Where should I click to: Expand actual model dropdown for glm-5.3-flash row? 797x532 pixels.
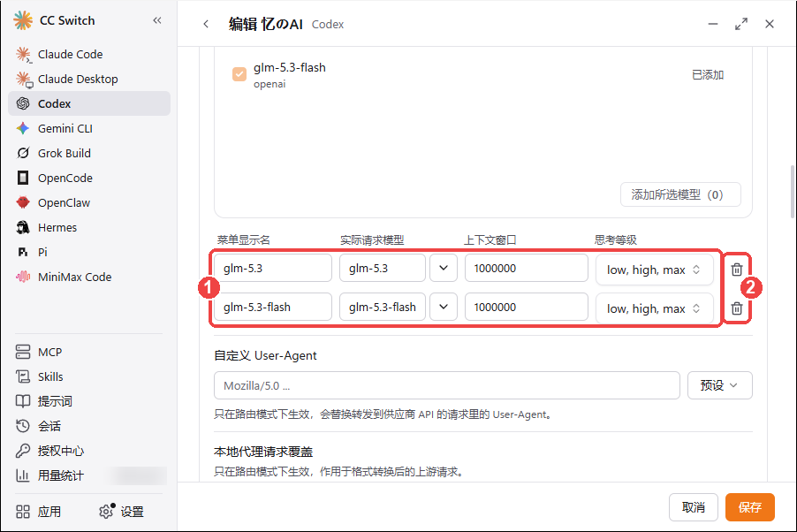pos(444,308)
